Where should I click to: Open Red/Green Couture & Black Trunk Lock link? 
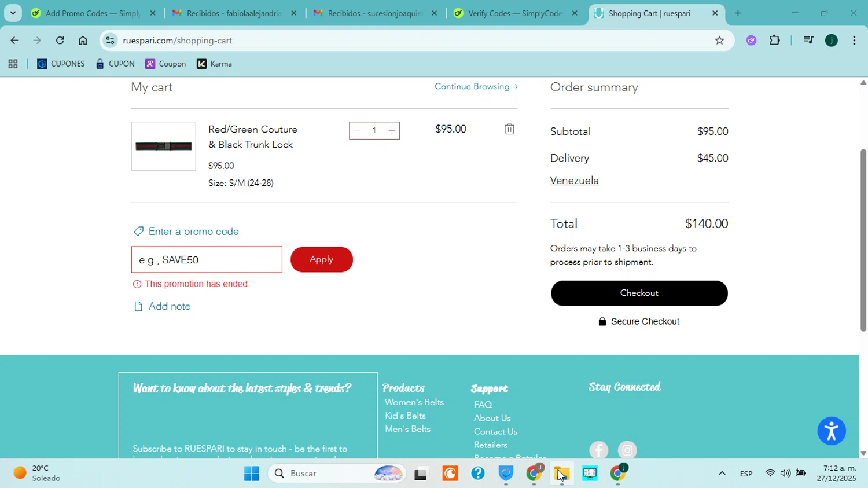[253, 137]
